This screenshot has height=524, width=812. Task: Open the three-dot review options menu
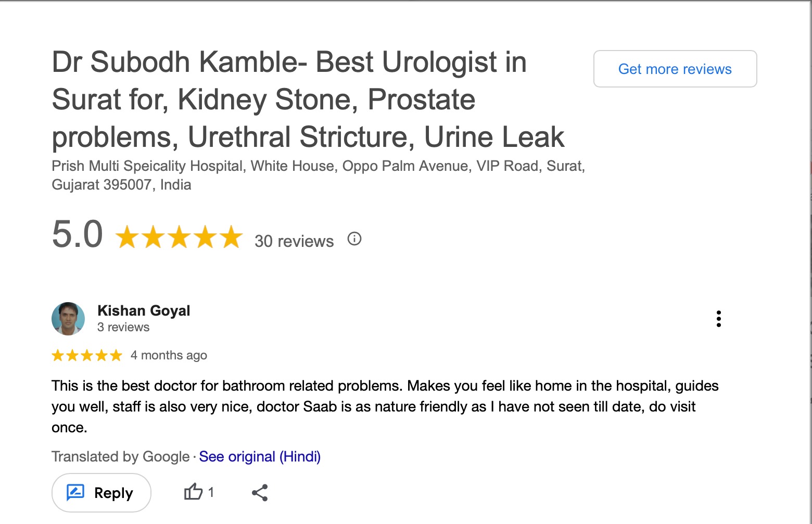tap(718, 318)
